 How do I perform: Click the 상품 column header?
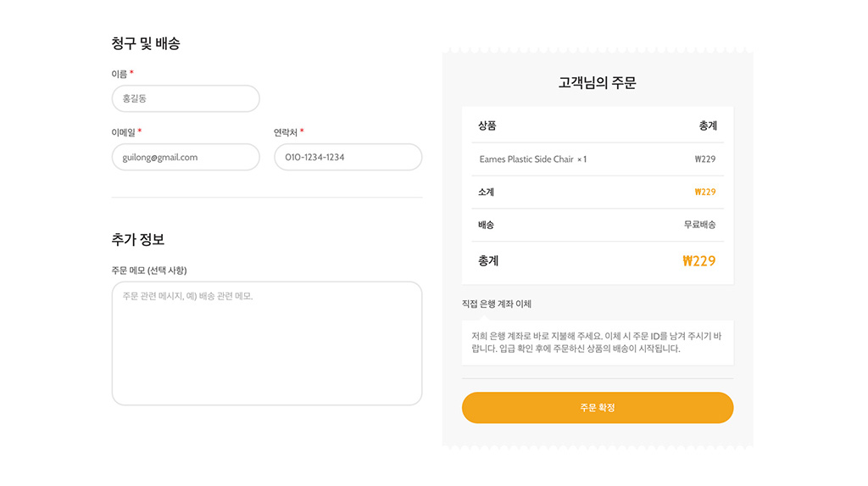point(487,126)
